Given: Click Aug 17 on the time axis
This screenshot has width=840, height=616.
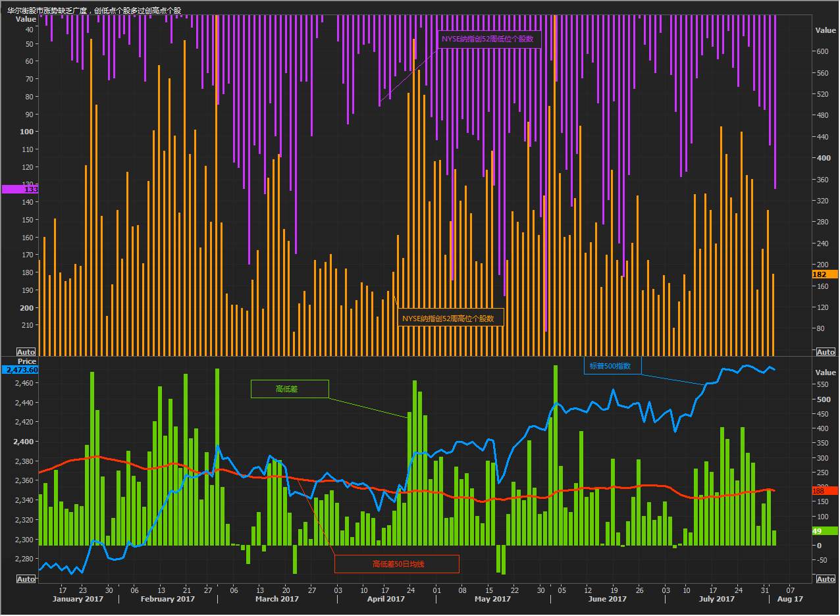Looking at the screenshot, I should point(790,599).
